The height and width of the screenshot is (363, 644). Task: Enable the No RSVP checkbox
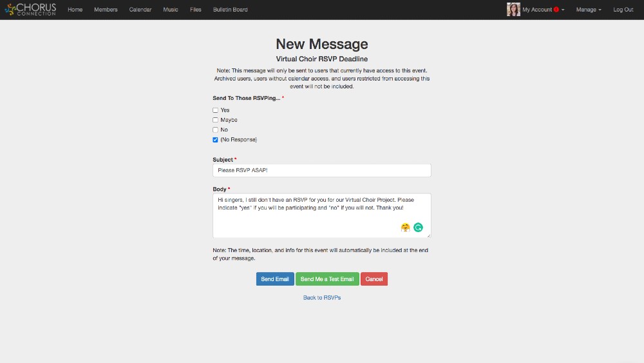216,130
